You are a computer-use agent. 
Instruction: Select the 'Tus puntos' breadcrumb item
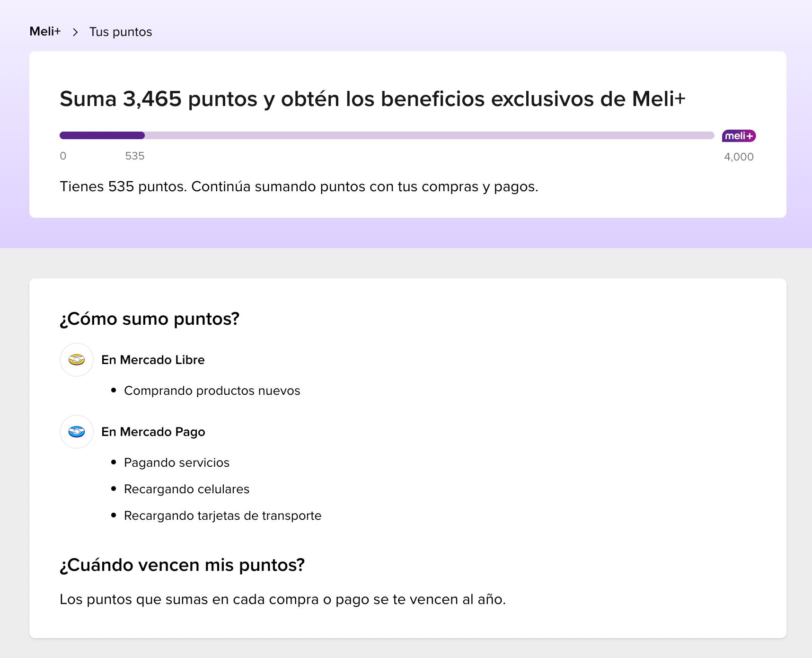[x=121, y=32]
